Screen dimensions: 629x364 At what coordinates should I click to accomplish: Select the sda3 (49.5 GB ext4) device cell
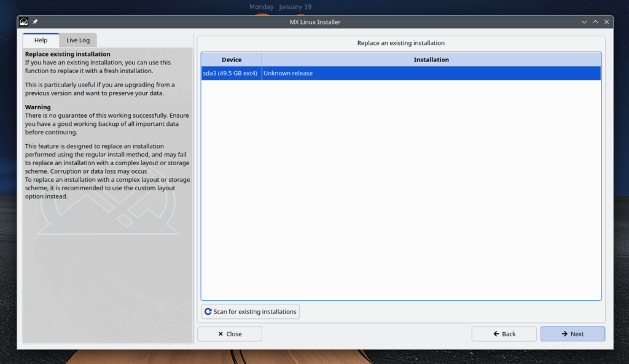(x=232, y=74)
